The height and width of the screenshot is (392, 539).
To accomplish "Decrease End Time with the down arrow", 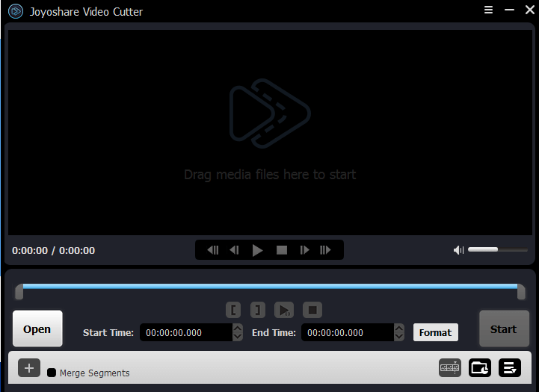I will (x=399, y=337).
